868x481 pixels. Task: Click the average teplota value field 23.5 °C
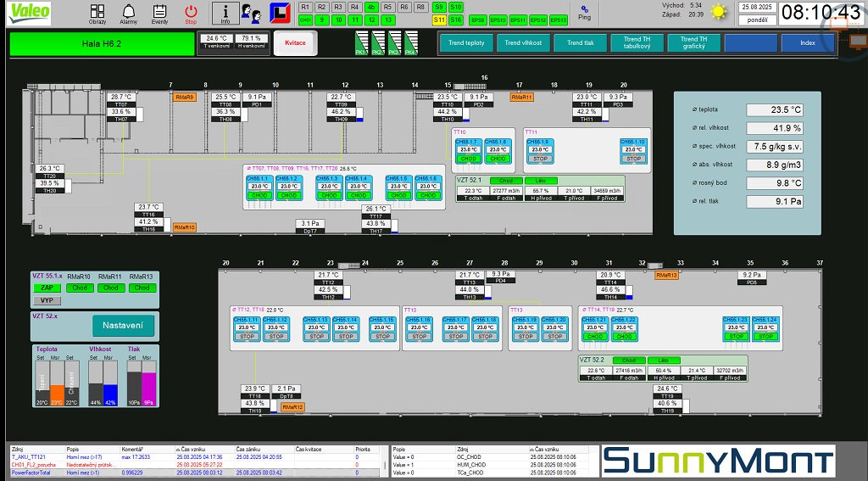click(775, 110)
